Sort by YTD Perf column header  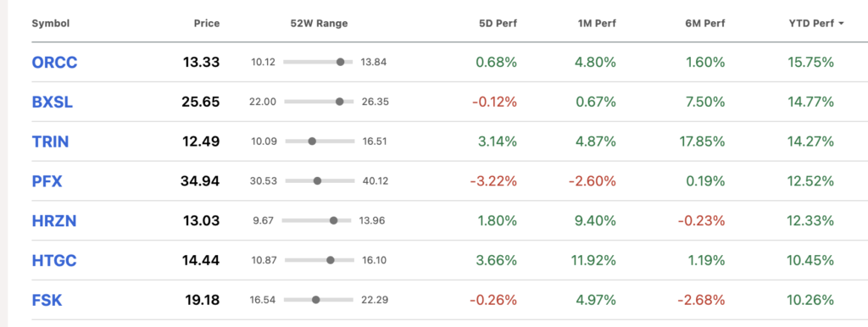pos(811,23)
